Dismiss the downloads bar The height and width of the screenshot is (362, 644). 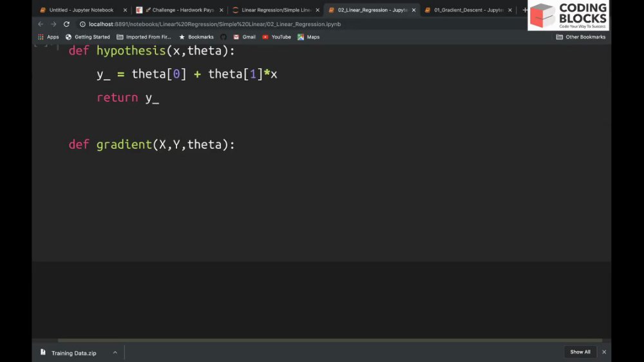[604, 352]
